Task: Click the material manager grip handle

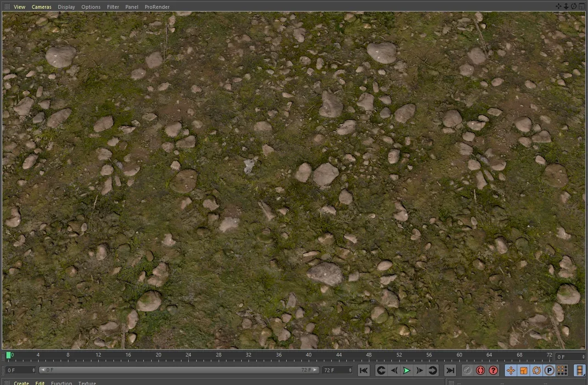Action: (x=6, y=383)
